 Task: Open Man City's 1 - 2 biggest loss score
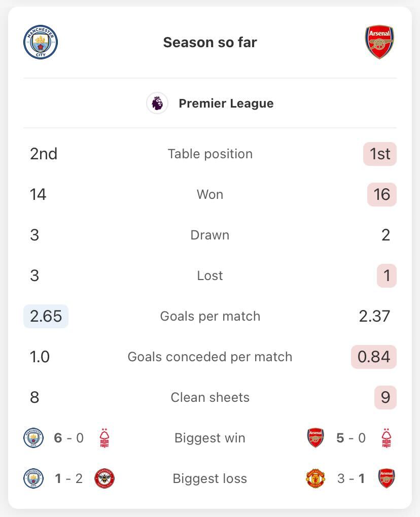[x=68, y=478]
